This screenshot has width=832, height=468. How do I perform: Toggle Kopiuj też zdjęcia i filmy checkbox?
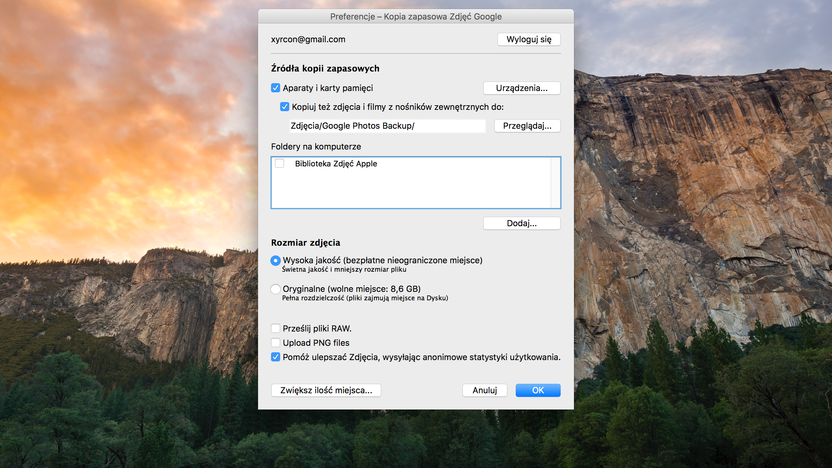coord(284,107)
